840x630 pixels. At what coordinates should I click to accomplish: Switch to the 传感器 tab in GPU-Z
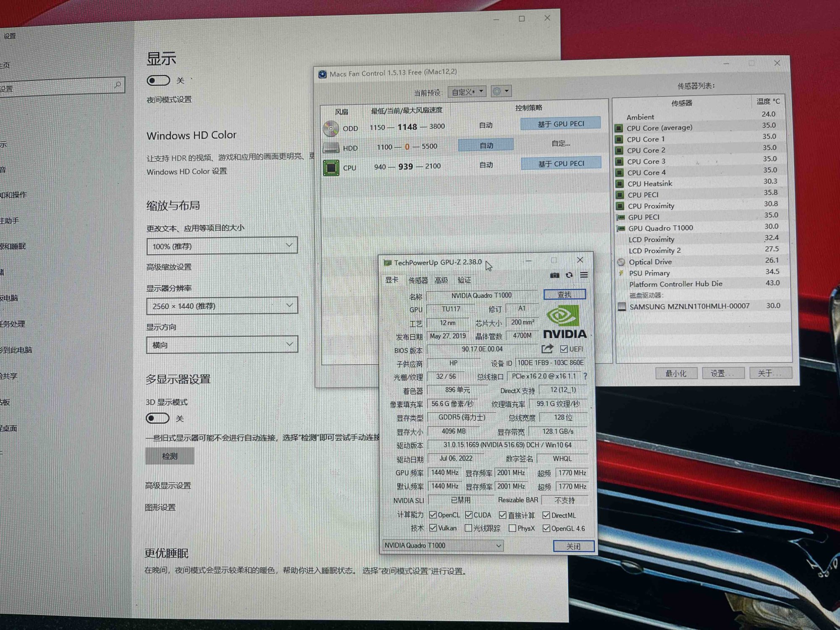coord(418,280)
